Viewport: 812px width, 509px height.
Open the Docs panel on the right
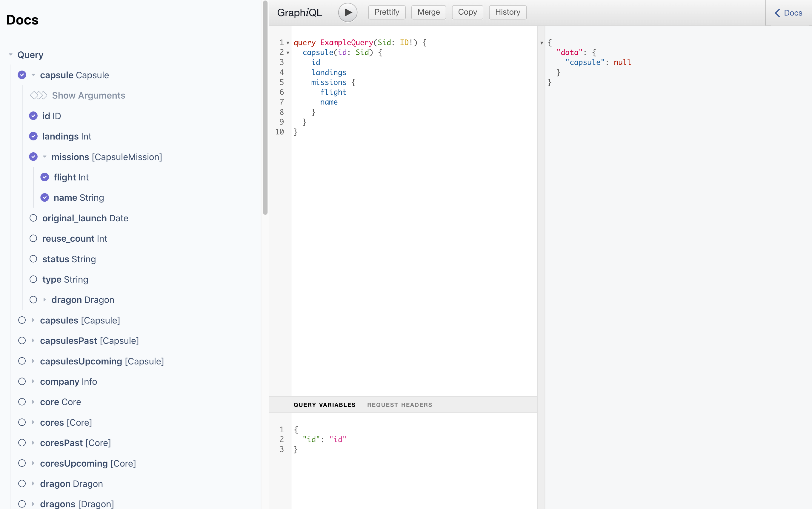[x=788, y=13]
